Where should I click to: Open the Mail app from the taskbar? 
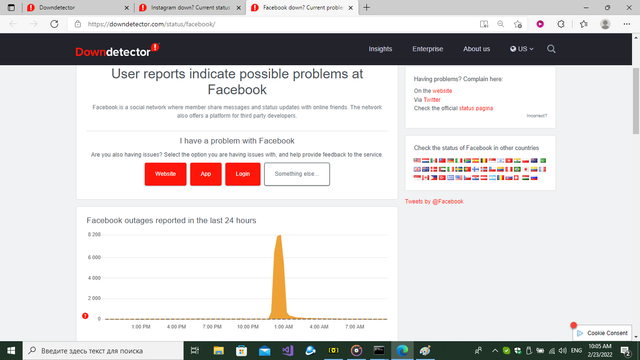[264, 351]
